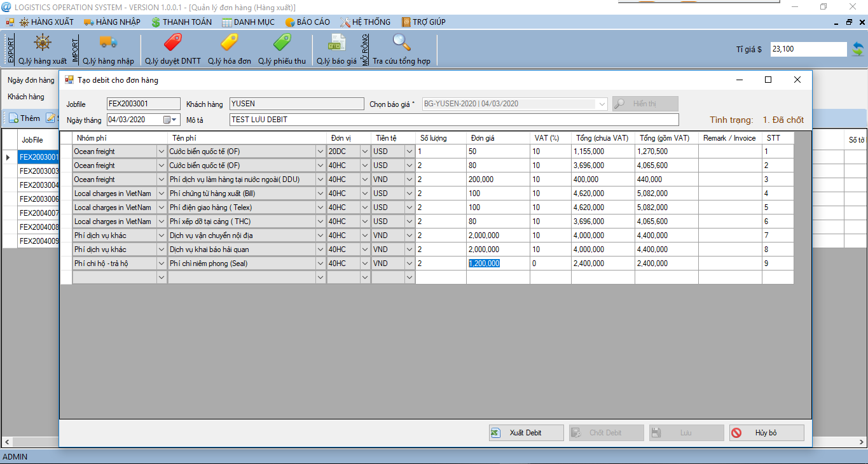Click the Xuất Debit button

(526, 432)
